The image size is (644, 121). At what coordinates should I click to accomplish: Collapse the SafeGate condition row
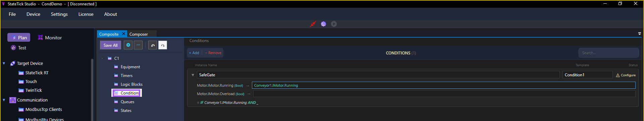(x=193, y=75)
